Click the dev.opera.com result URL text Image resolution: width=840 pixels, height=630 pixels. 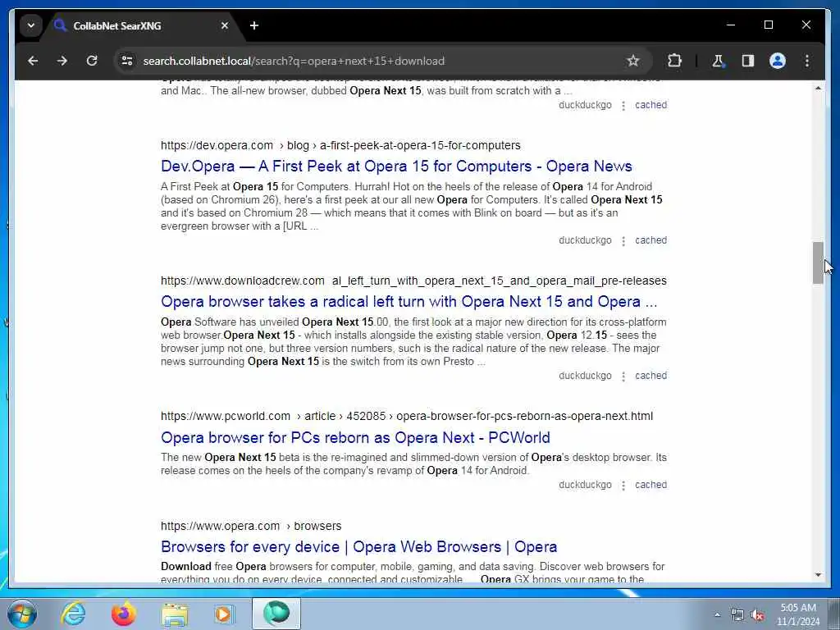coord(340,146)
